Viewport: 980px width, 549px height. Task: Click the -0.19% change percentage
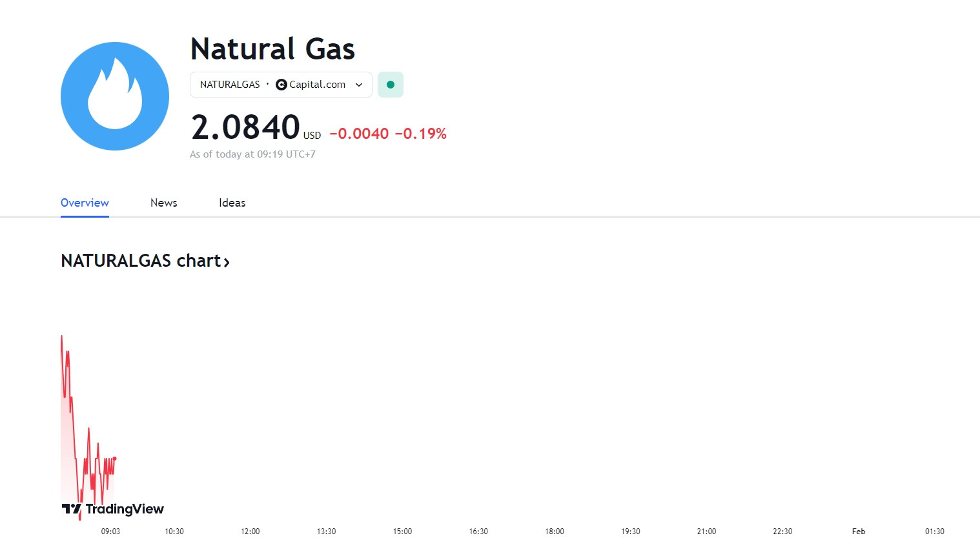421,134
